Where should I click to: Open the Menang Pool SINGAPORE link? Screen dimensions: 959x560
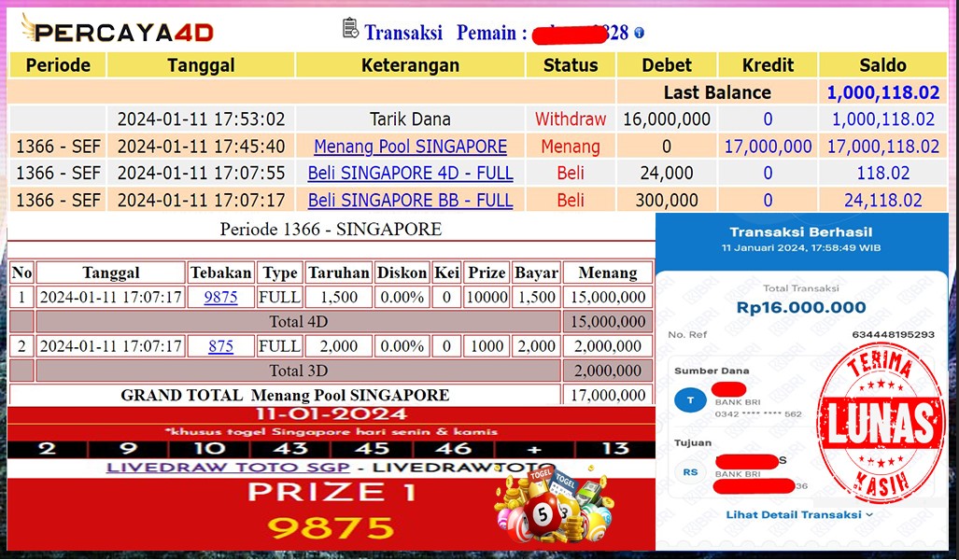[x=410, y=147]
